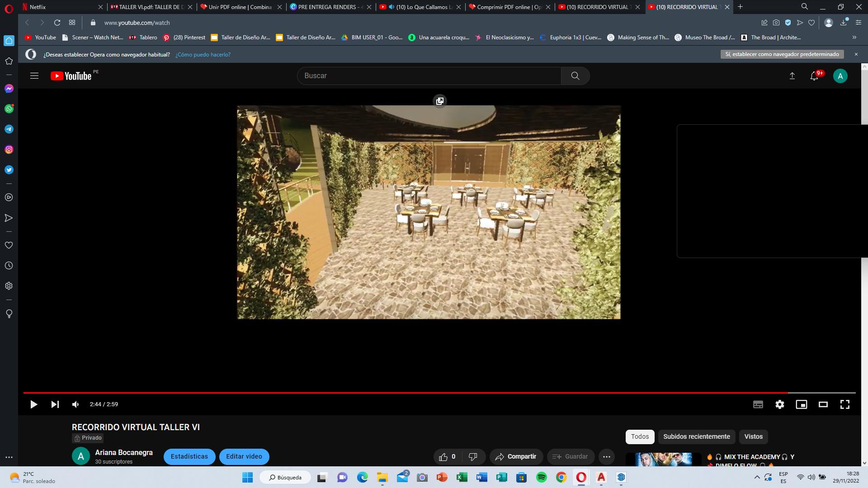Image resolution: width=868 pixels, height=488 pixels.
Task: Play the paused YouTube video
Action: point(33,404)
